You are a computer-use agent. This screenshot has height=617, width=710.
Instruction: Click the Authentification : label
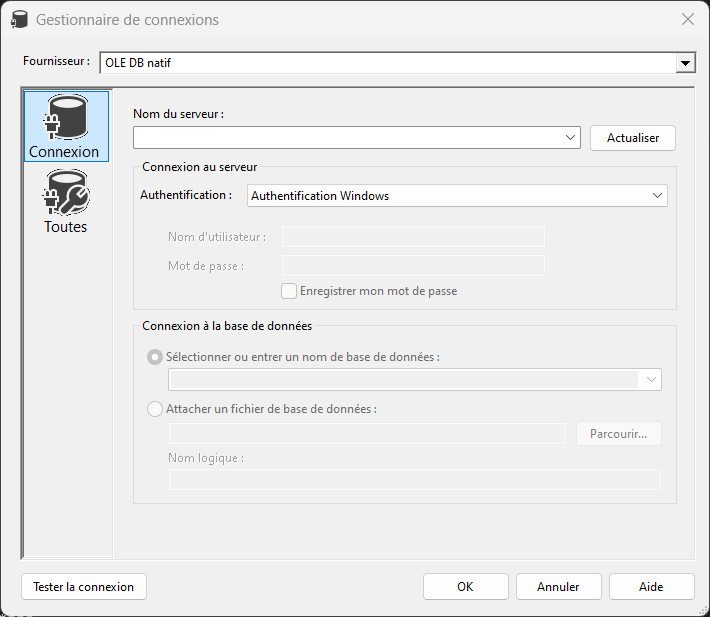point(186,195)
